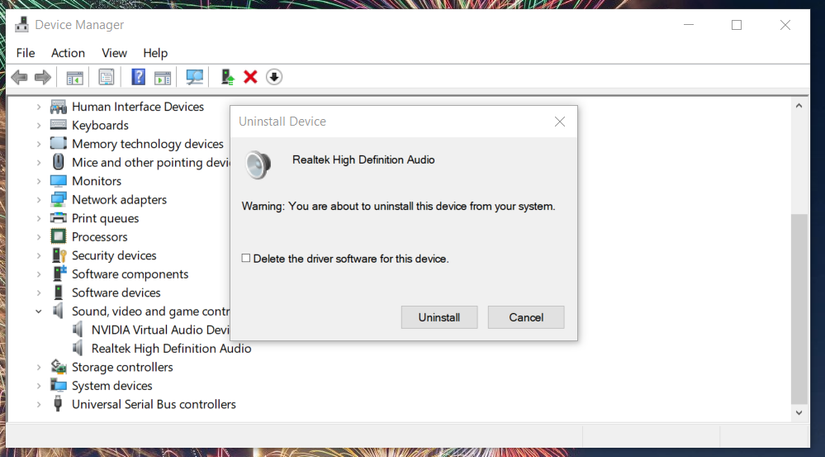This screenshot has height=457, width=825.
Task: Expand the Monitors tree node
Action: click(38, 181)
